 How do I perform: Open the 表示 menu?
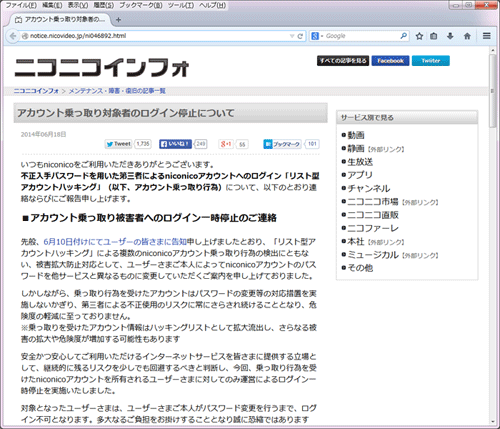coord(78,5)
